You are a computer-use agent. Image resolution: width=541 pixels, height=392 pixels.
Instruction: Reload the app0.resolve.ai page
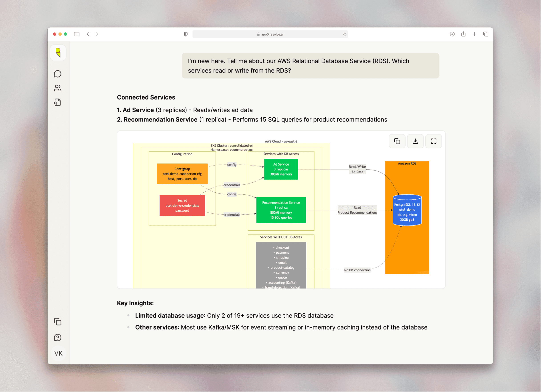tap(345, 34)
